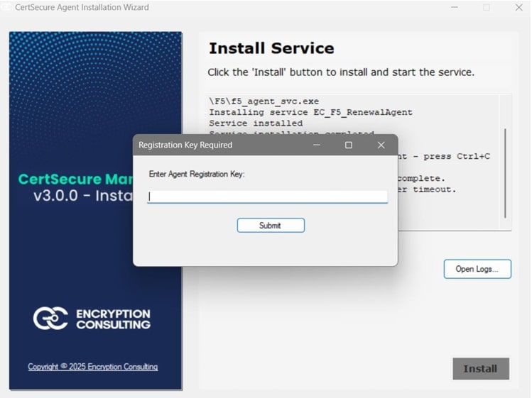Click the Encryption Consulting logo
Screen dimensions: 532x398
pos(92,319)
